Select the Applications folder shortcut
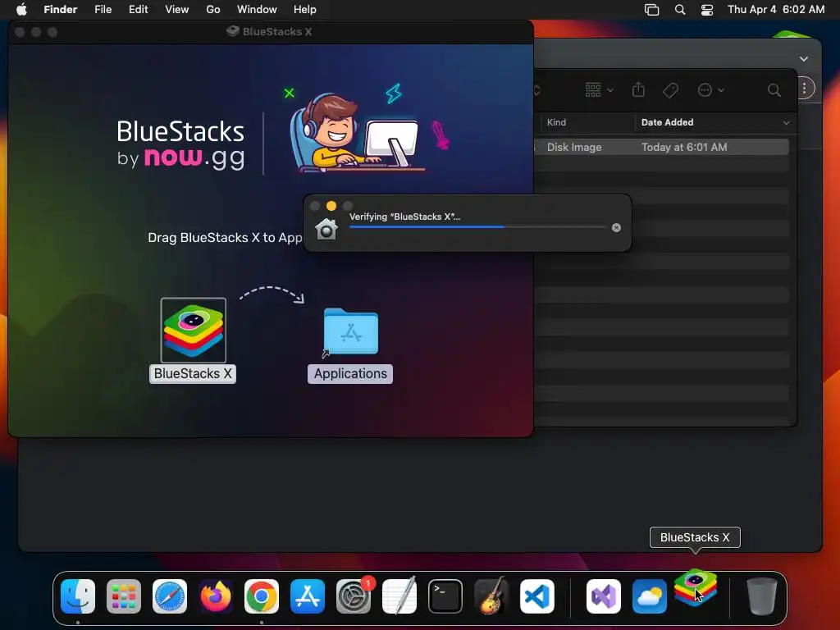 point(351,332)
